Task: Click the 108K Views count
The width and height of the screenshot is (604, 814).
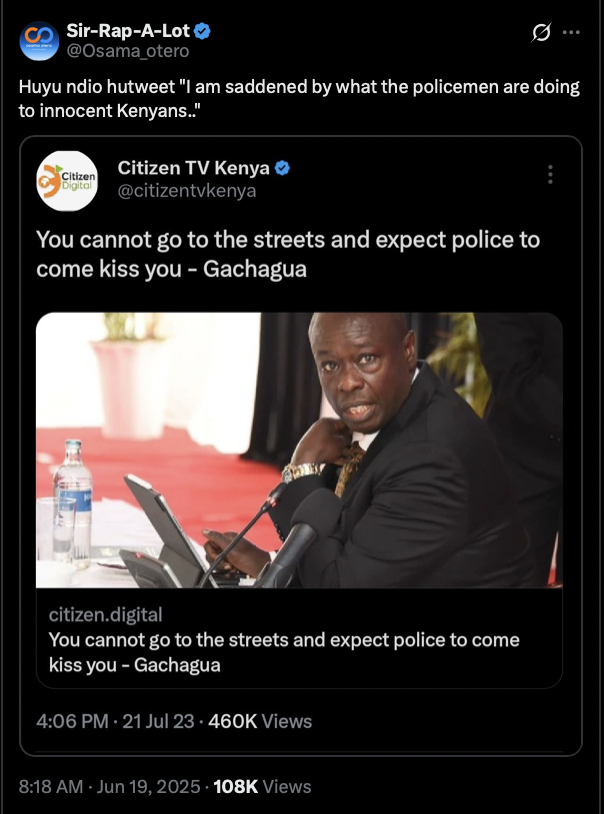Action: point(262,786)
